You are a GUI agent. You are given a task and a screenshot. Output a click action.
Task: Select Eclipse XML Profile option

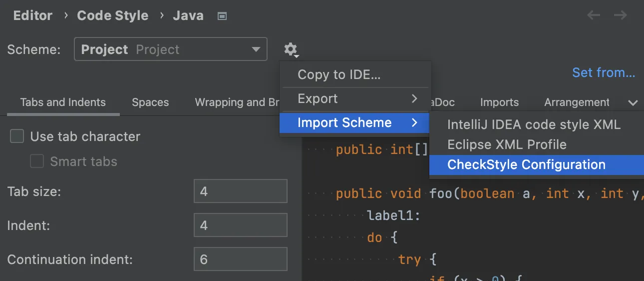(x=507, y=144)
